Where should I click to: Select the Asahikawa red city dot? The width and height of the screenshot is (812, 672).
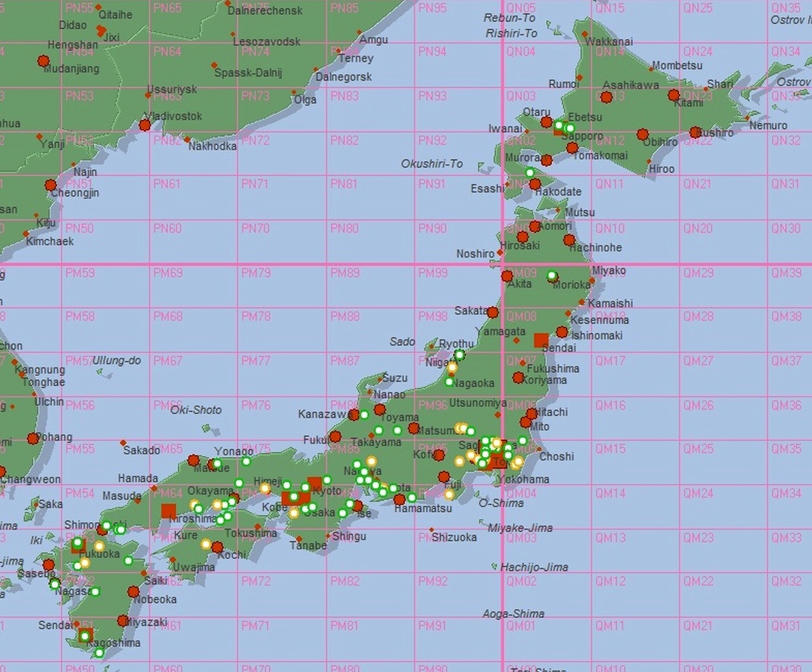tap(606, 97)
